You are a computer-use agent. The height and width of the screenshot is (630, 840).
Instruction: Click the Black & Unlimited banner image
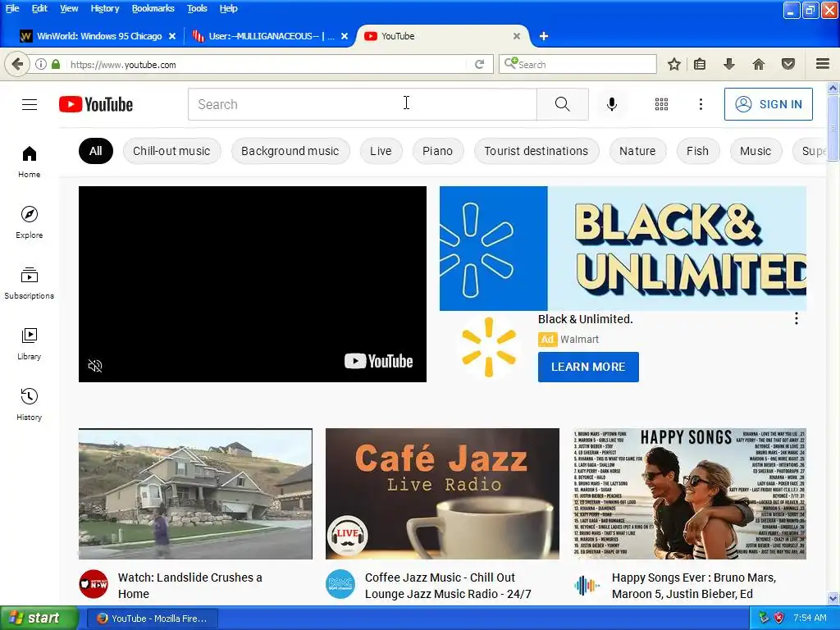point(623,248)
